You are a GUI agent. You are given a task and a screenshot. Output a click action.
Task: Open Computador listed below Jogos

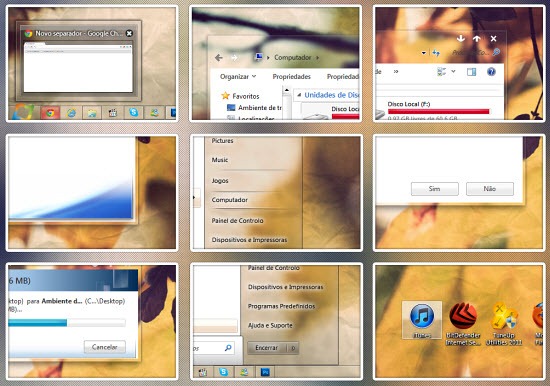point(230,200)
